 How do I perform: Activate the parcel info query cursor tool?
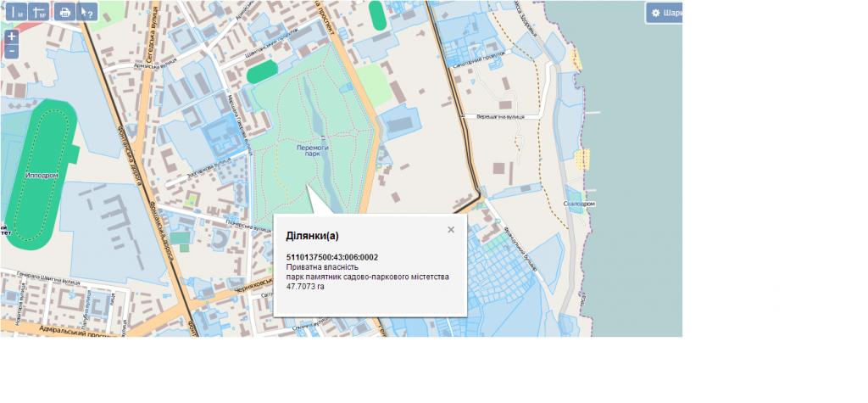(x=86, y=12)
